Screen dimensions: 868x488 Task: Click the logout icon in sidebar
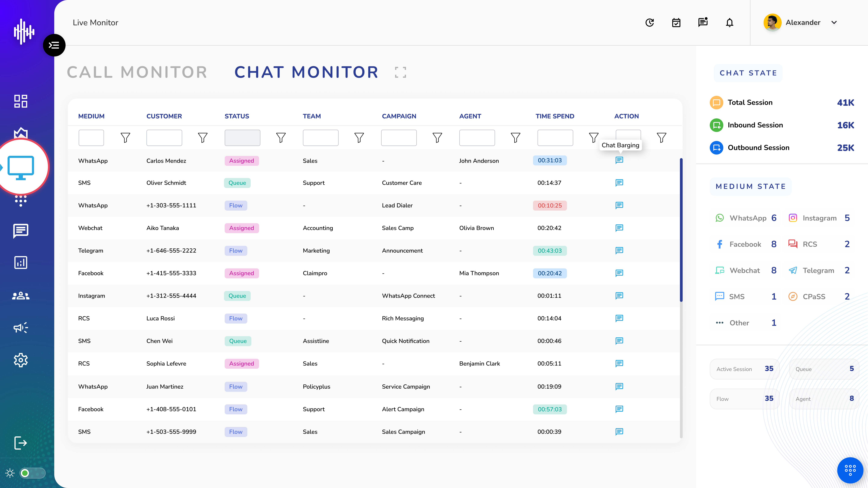(20, 443)
